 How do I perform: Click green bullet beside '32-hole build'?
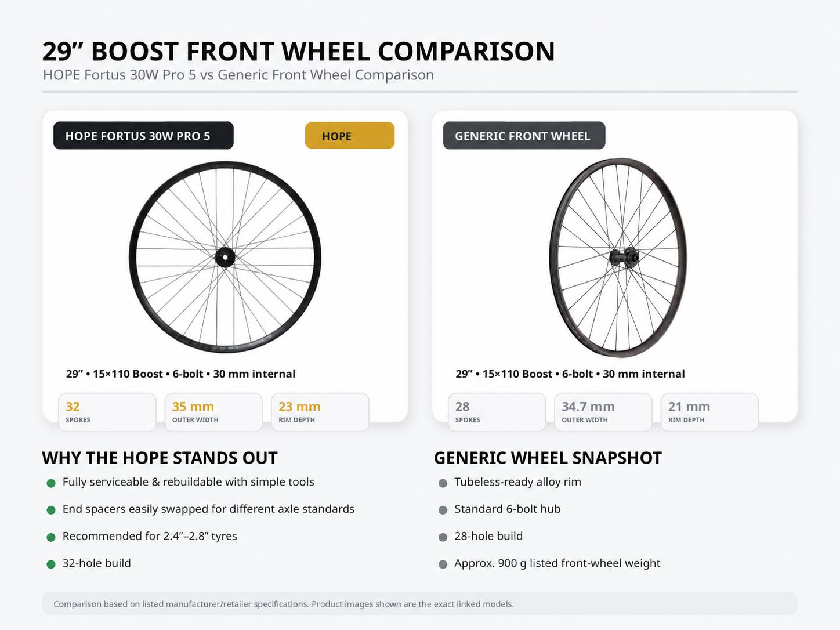(x=51, y=564)
